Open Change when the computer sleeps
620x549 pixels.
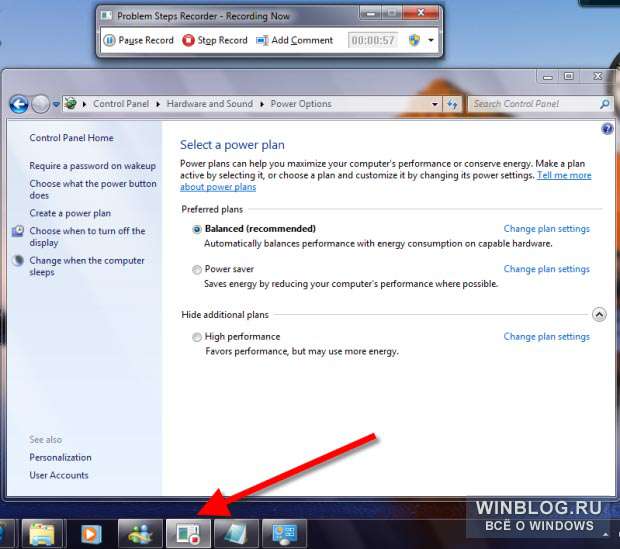87,266
